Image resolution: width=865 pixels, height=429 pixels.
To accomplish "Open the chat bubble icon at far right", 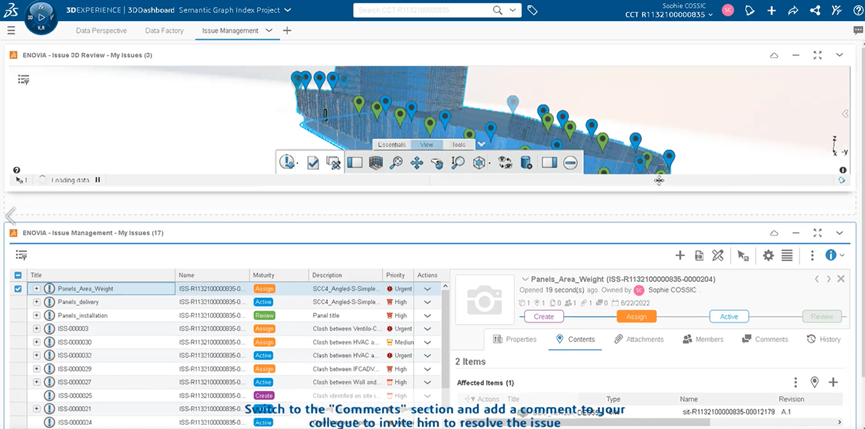I will pyautogui.click(x=858, y=31).
